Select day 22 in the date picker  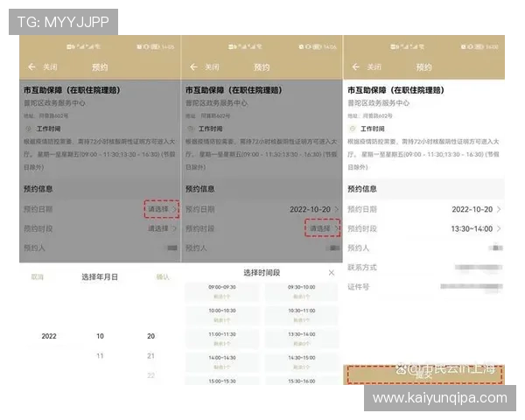(151, 375)
